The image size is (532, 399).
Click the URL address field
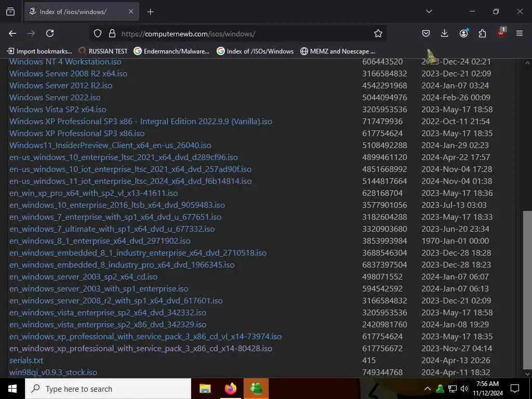[x=237, y=34]
